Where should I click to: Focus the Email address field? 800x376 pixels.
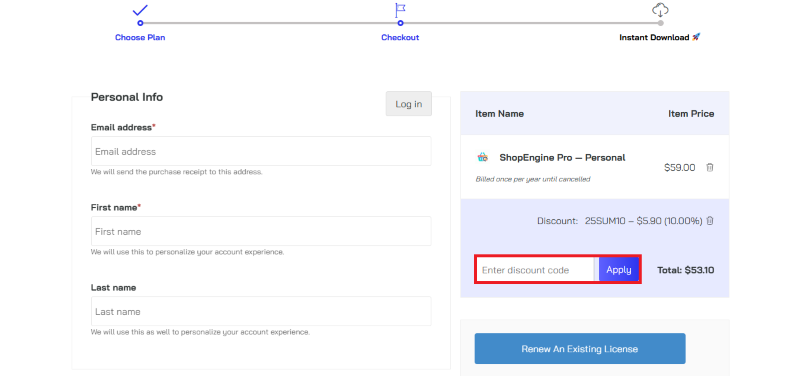(x=261, y=151)
